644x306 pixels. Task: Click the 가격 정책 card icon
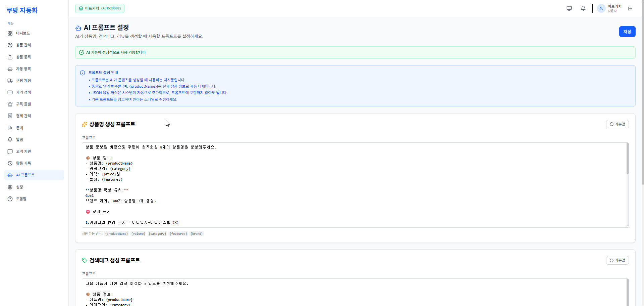click(10, 92)
